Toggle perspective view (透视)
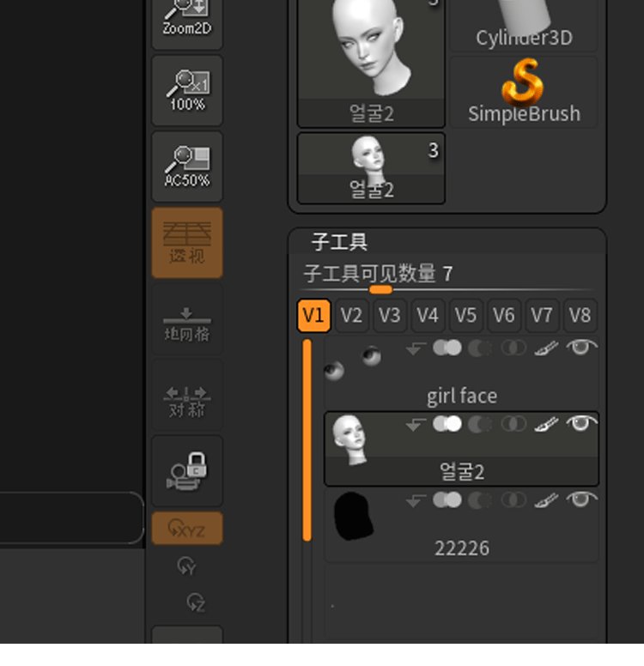Image resolution: width=644 pixels, height=666 pixels. (x=187, y=243)
